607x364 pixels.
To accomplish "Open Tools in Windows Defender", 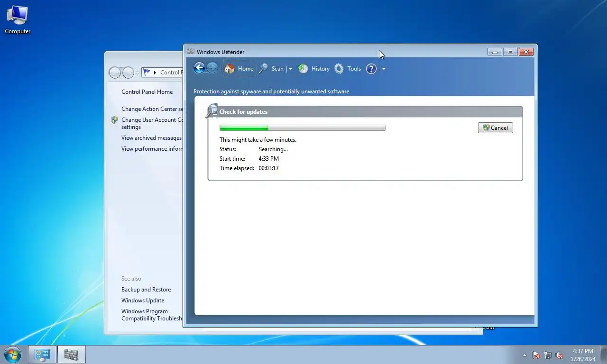I will pos(348,69).
